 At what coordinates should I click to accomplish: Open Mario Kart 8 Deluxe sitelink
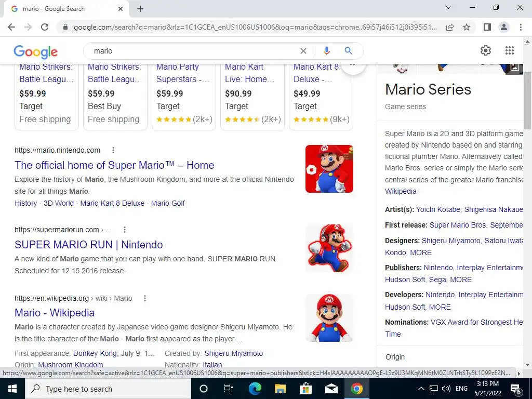click(x=112, y=203)
